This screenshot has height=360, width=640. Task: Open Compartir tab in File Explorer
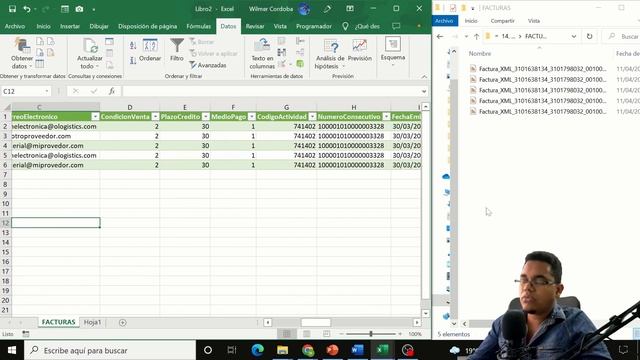tap(502, 21)
